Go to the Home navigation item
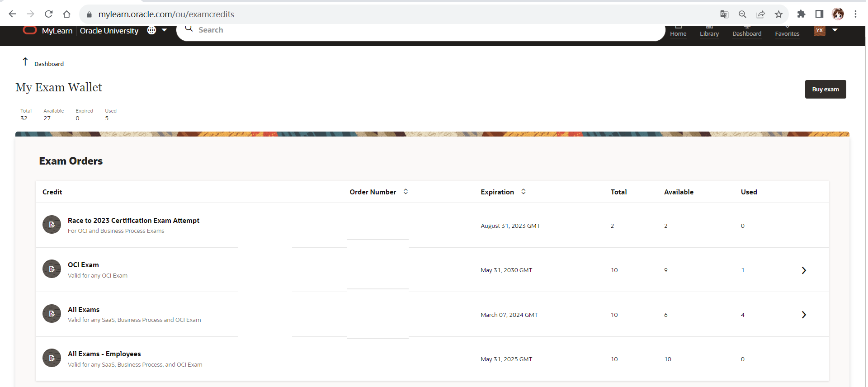 [x=678, y=33]
